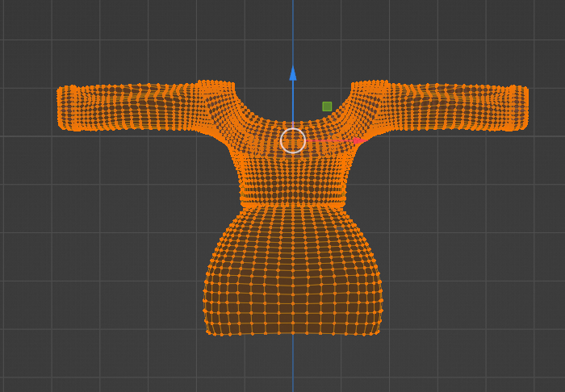Click the dense waistband of the dress
Image resolution: width=565 pixels, height=392 pixels.
pyautogui.click(x=293, y=198)
